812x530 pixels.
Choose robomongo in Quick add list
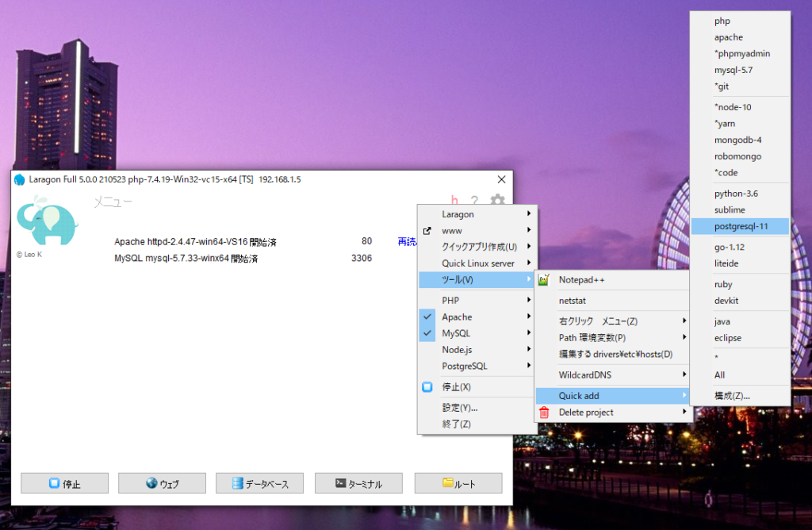point(740,156)
